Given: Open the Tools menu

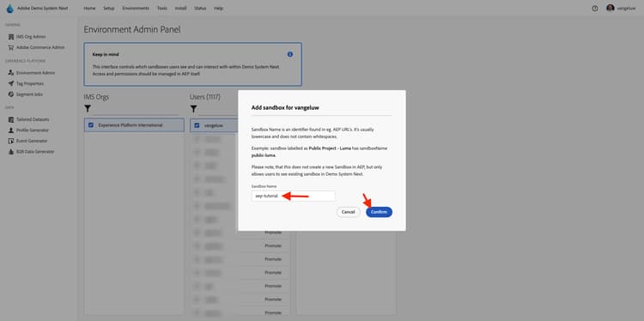Looking at the screenshot, I should click(161, 9).
